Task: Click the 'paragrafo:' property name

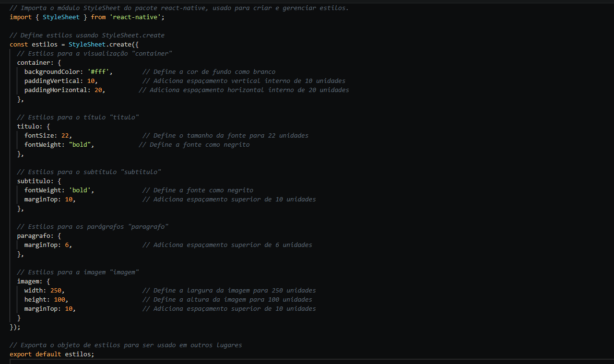Action: 35,236
